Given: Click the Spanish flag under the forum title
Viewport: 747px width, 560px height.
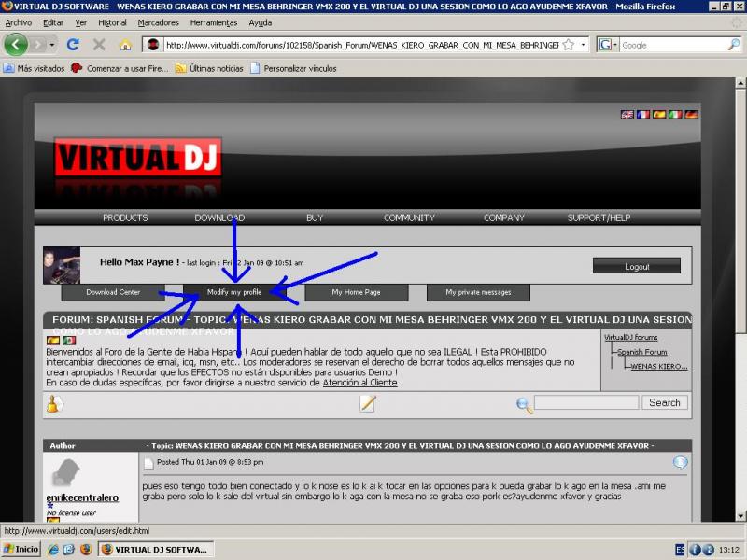Looking at the screenshot, I should point(53,341).
